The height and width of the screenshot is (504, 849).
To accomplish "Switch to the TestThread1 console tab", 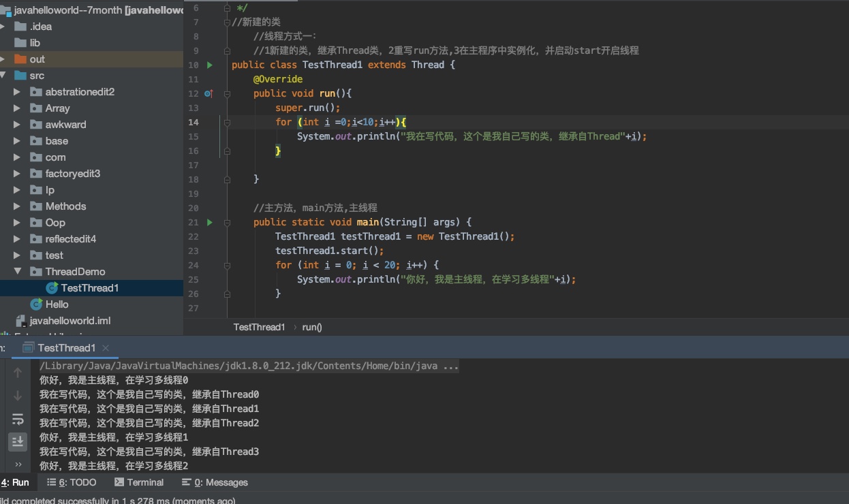I will click(x=65, y=348).
